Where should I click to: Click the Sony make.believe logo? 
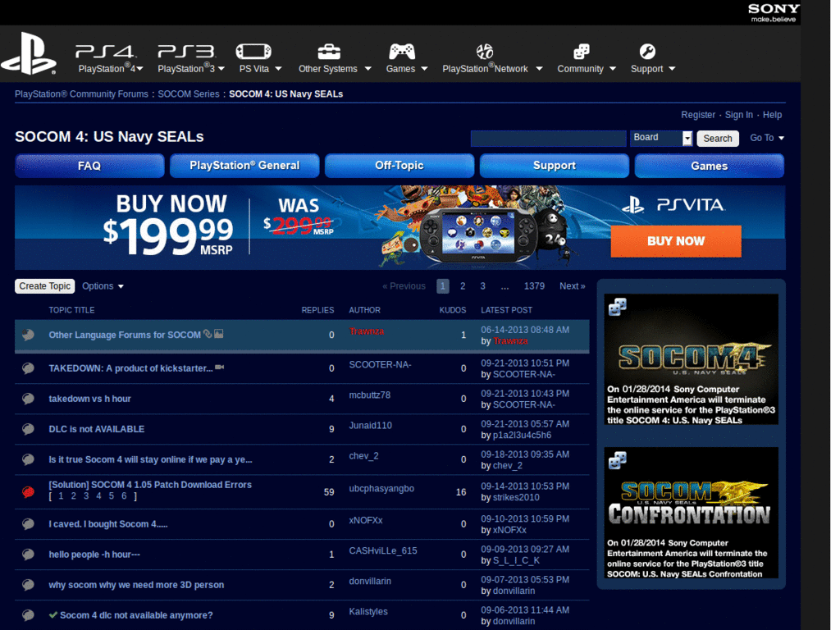(774, 12)
